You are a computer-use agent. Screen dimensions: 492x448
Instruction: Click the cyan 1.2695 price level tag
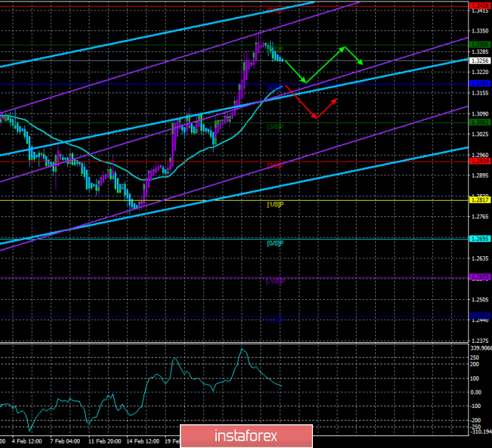(x=480, y=239)
